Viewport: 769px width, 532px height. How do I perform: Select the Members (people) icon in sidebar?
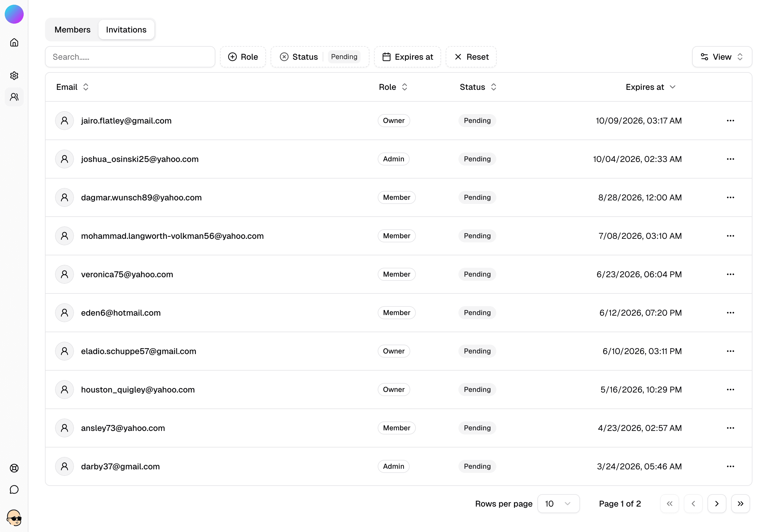[14, 97]
